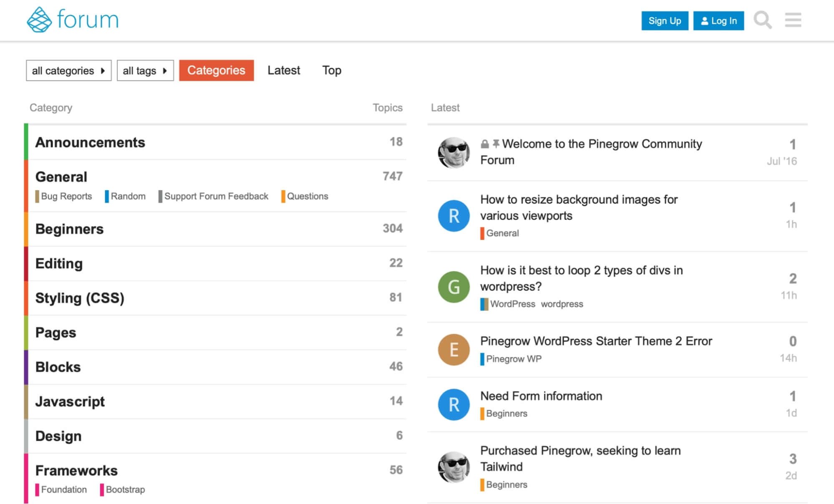834x504 pixels.
Task: Open the search magnifier icon
Action: (x=763, y=20)
